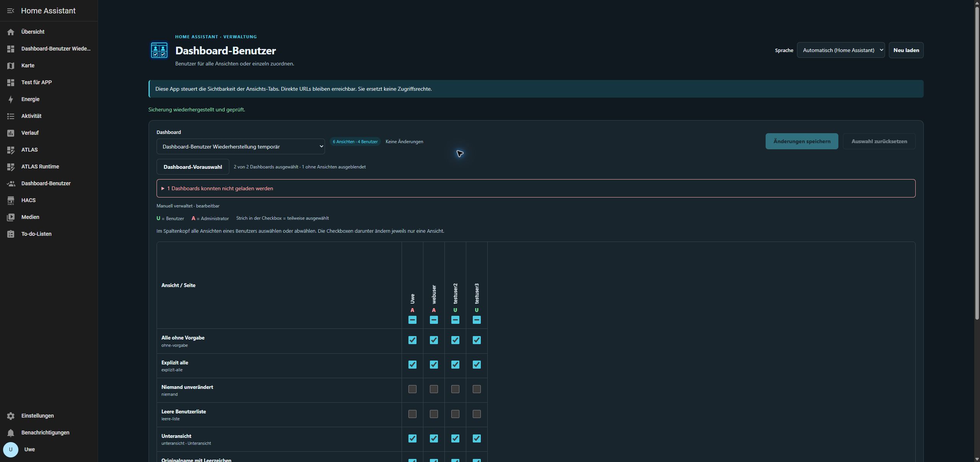Click the Uwe user avatar
This screenshot has width=980, height=462.
[x=11, y=449]
